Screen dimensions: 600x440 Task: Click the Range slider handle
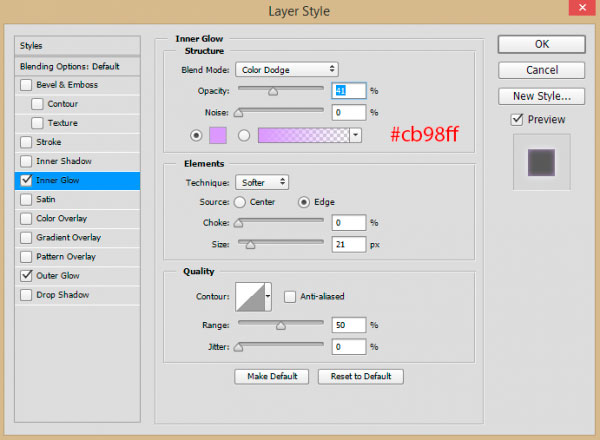click(x=280, y=326)
